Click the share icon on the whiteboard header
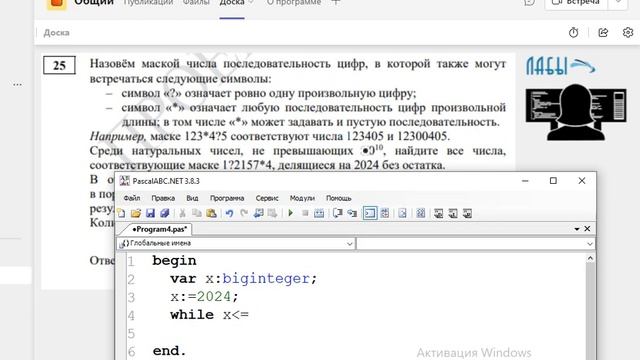 [603, 33]
